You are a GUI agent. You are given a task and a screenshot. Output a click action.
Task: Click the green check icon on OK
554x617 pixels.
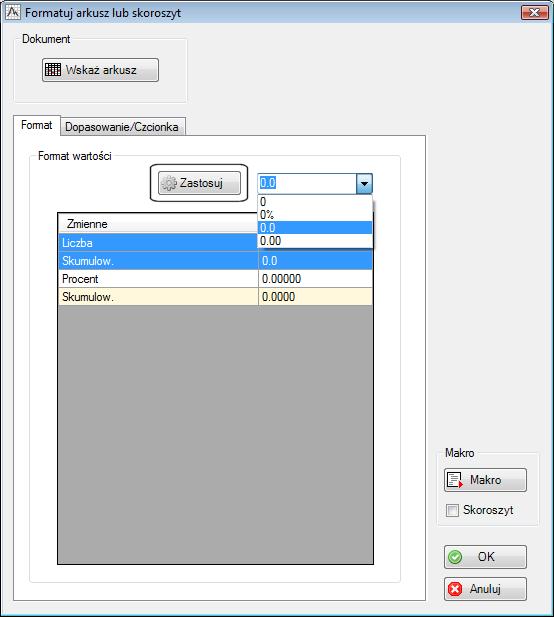point(455,557)
